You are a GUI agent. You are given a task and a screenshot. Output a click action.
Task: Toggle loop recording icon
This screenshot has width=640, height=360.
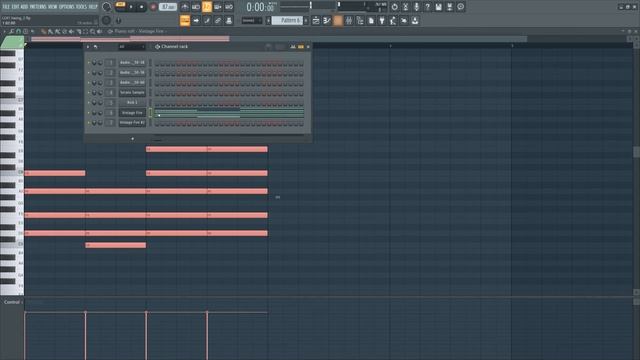coord(229,7)
